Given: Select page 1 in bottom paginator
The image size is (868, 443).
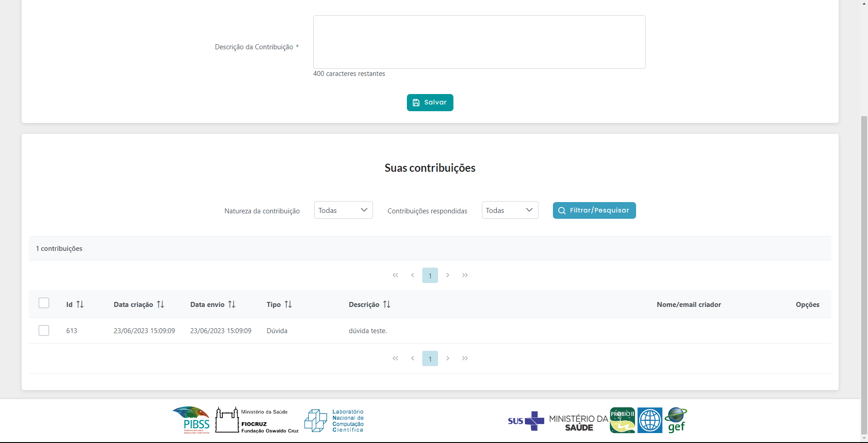Looking at the screenshot, I should [430, 358].
